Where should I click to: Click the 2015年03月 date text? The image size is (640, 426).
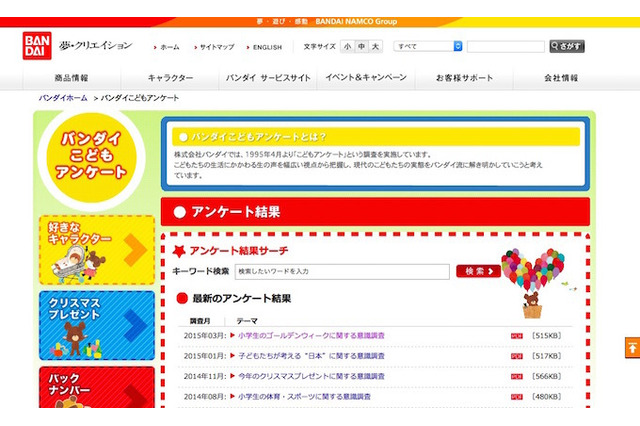(x=204, y=336)
